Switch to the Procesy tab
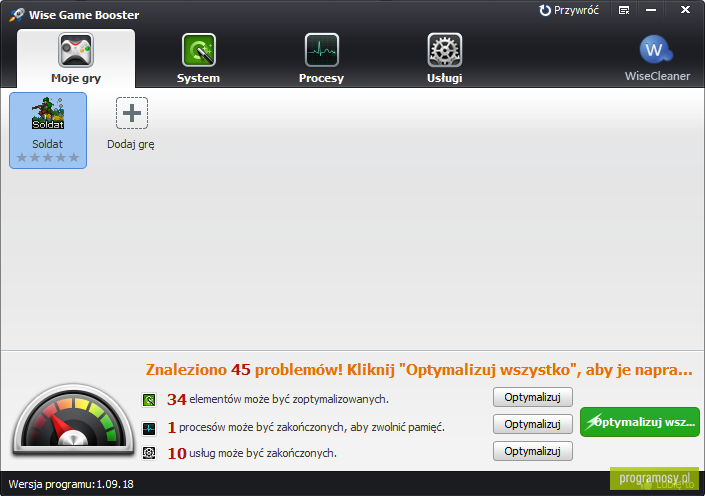Image resolution: width=705 pixels, height=496 pixels. [321, 58]
